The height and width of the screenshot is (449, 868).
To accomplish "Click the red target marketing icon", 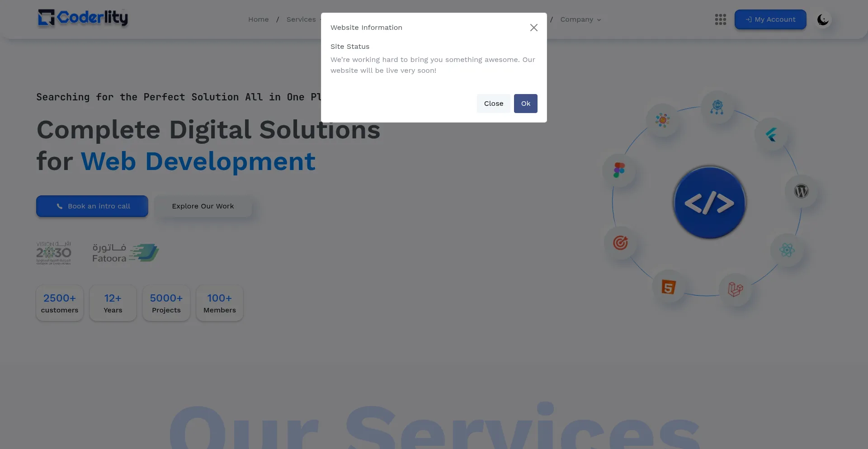I will pyautogui.click(x=620, y=243).
